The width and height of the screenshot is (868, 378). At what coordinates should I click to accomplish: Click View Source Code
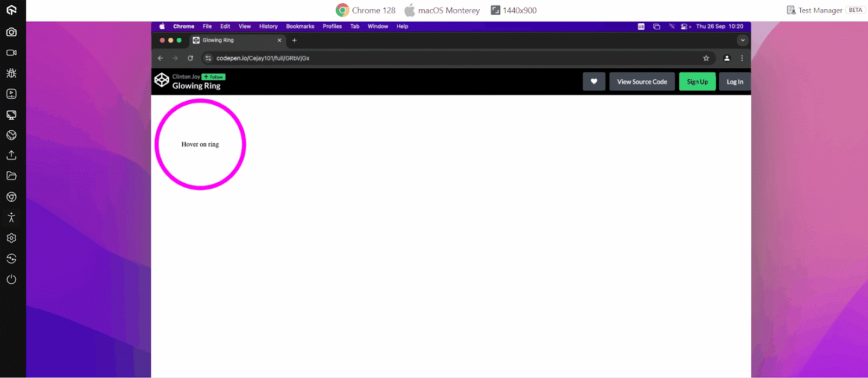coord(642,81)
